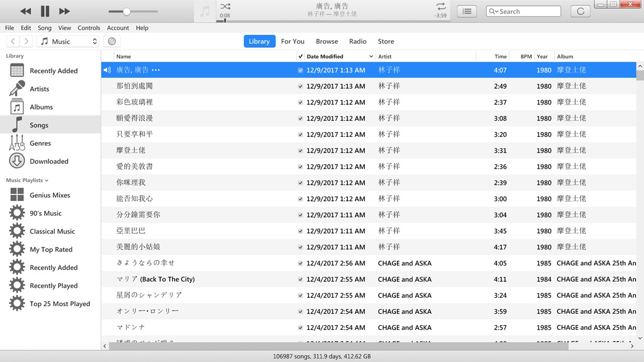Open the Song menu
Image resolution: width=644 pixels, height=362 pixels.
(45, 28)
